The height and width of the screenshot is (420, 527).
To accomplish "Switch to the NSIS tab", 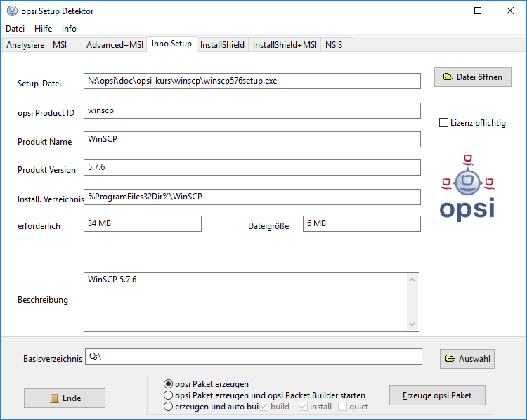I will click(x=334, y=45).
